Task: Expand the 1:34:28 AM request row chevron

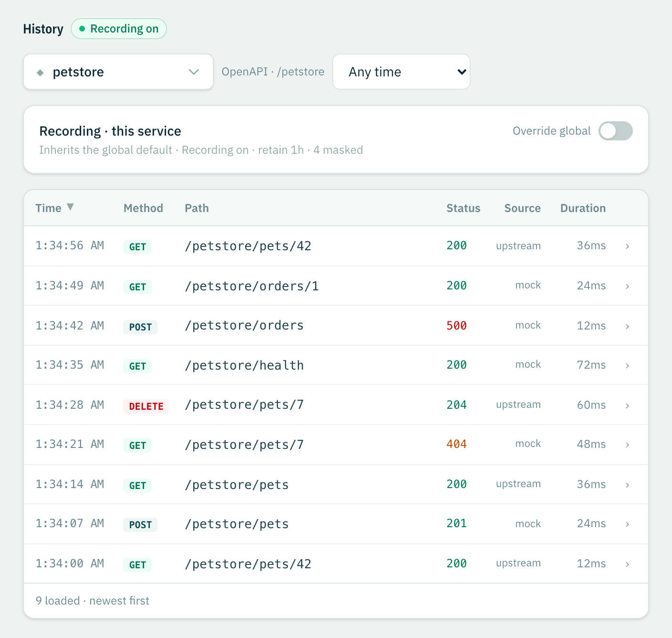Action: [627, 405]
